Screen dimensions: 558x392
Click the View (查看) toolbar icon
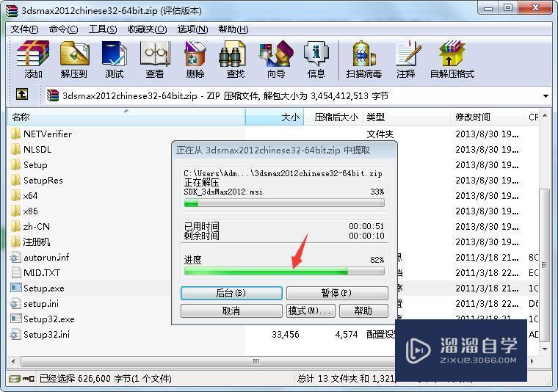pyautogui.click(x=155, y=54)
